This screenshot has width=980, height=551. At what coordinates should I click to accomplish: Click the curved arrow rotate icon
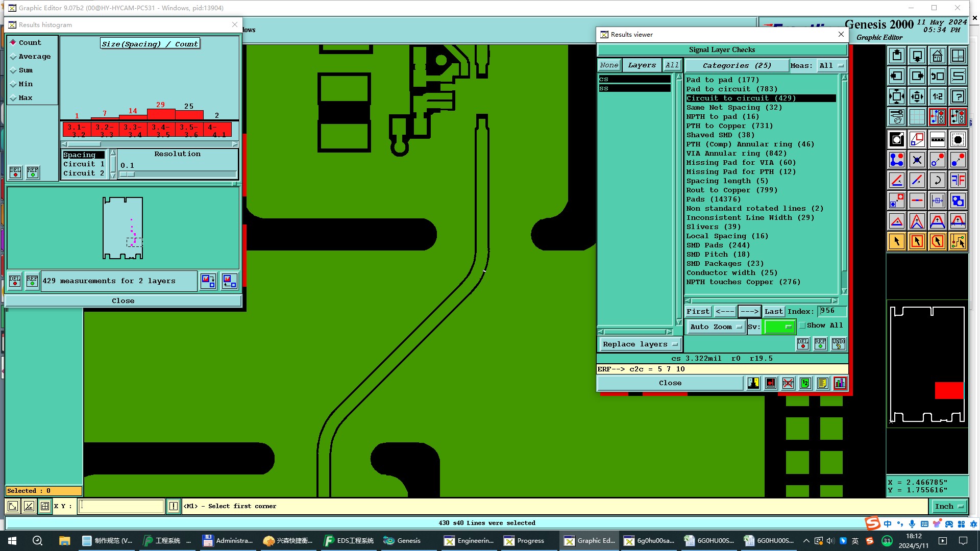click(938, 180)
